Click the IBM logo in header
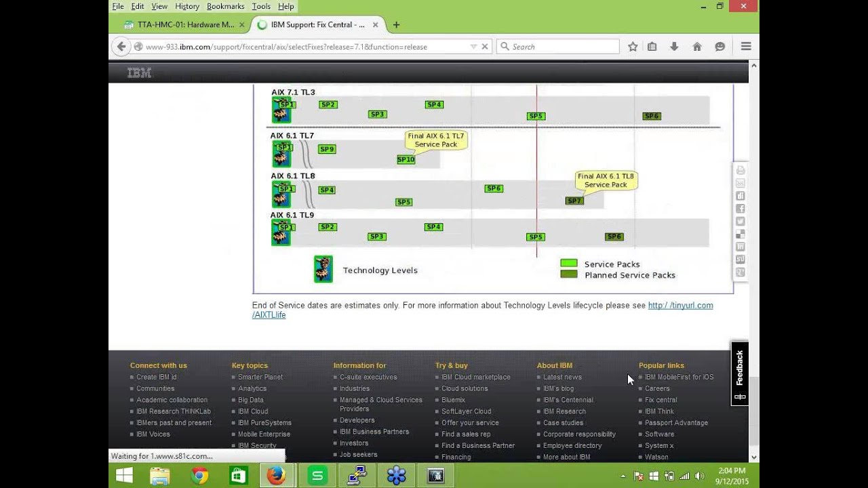Image resolution: width=868 pixels, height=488 pixels. 139,73
